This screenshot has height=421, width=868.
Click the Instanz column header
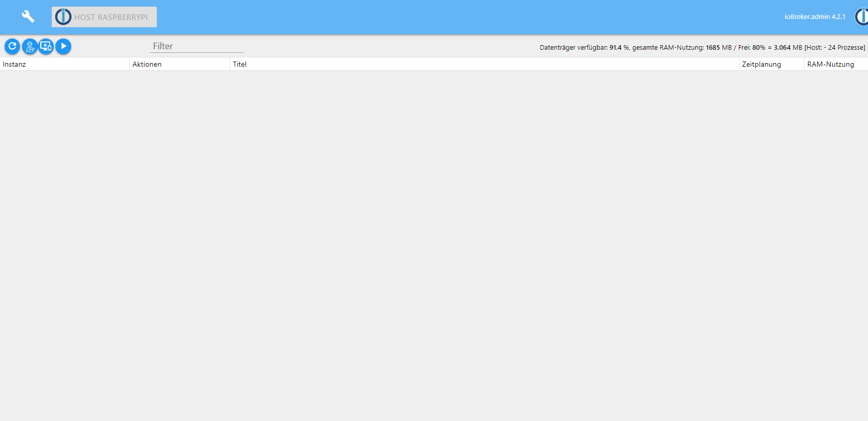65,64
